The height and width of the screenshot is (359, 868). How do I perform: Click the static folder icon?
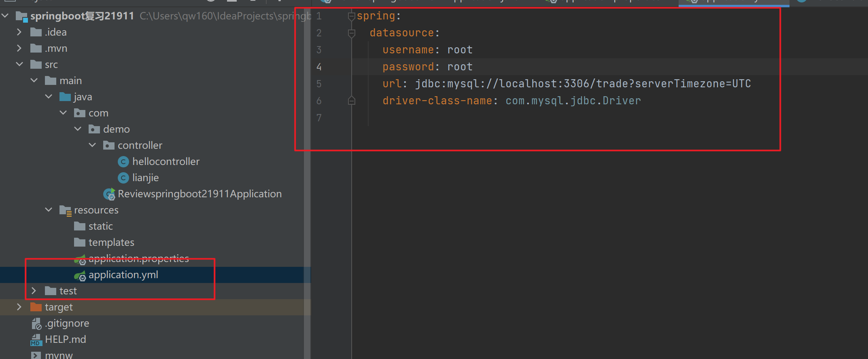click(80, 226)
